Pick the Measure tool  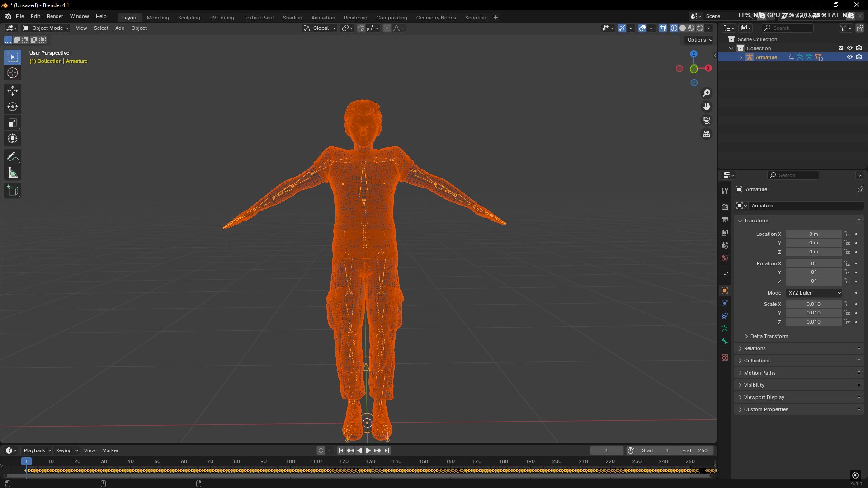pyautogui.click(x=13, y=173)
